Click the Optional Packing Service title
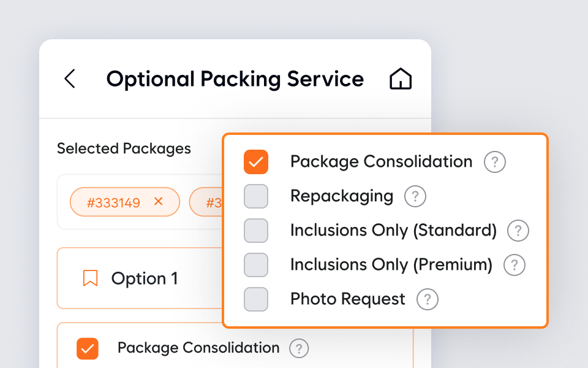The height and width of the screenshot is (368, 588). tap(235, 79)
